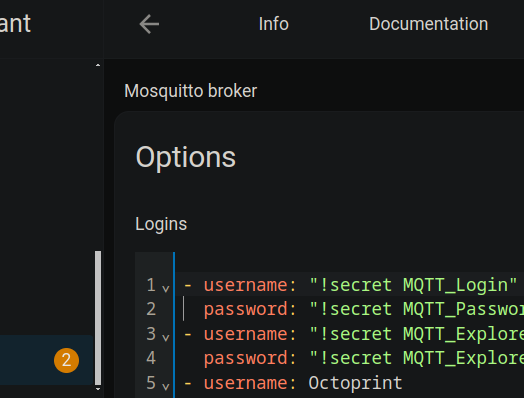Collapse the fold arrow on line 3
This screenshot has width=524, height=398.
click(x=165, y=337)
